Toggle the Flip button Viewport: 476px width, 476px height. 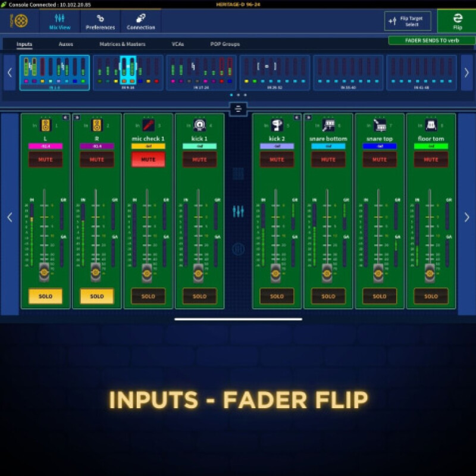457,21
